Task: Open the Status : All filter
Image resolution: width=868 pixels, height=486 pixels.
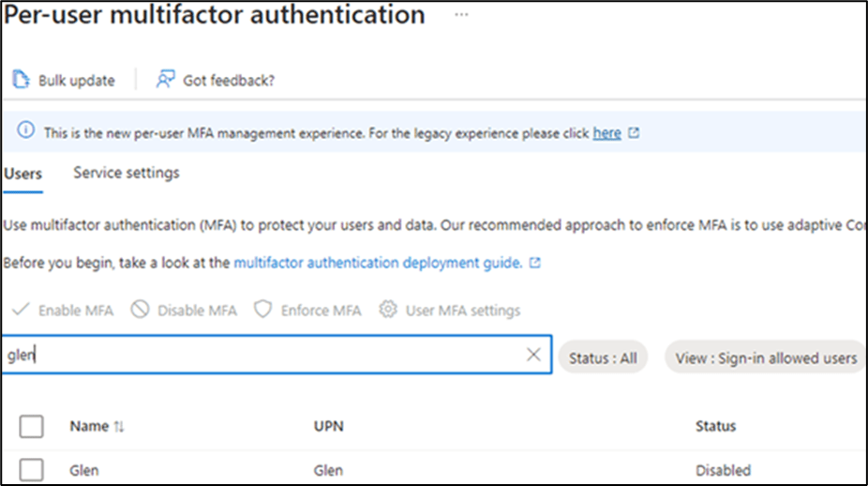Action: pos(603,357)
